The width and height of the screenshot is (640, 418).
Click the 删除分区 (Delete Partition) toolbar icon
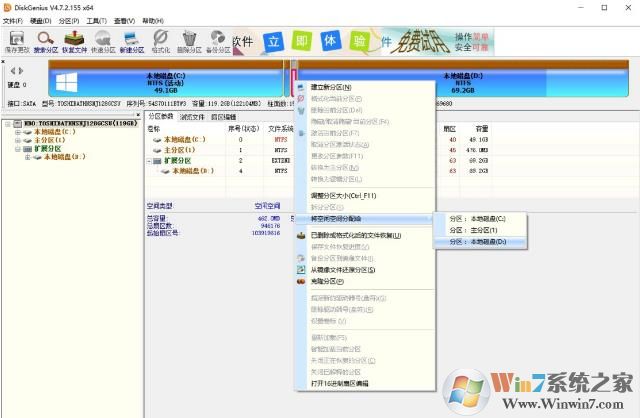click(188, 40)
